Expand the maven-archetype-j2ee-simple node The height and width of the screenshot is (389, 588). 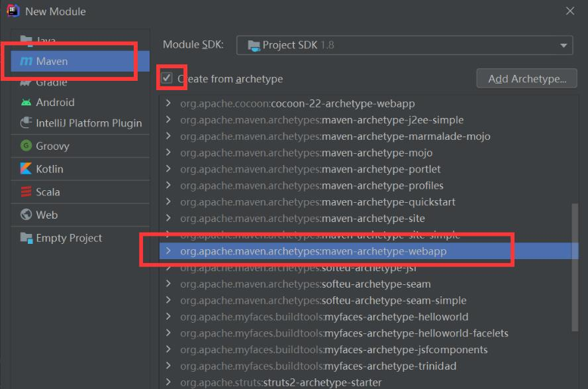(168, 120)
